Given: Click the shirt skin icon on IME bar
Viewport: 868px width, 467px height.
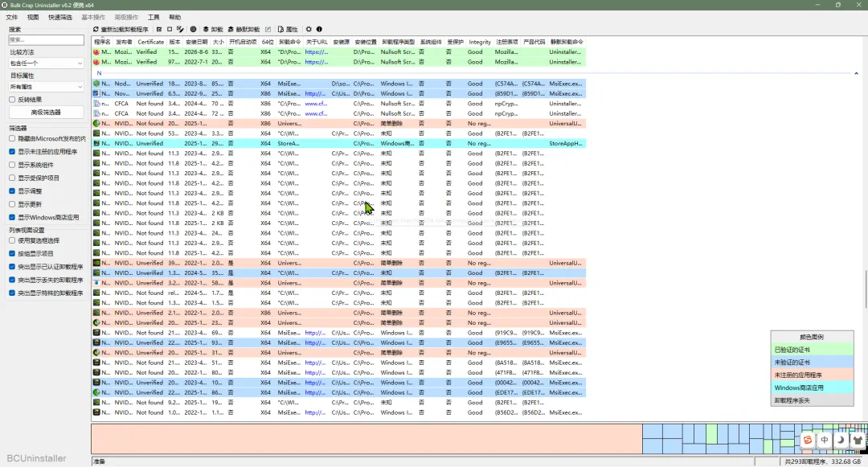Looking at the screenshot, I should [858, 440].
